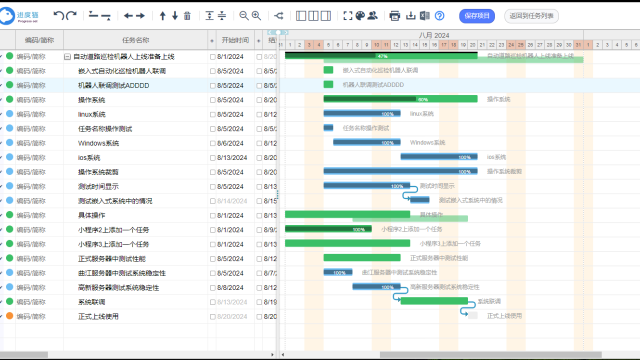Tick start-date checkbox for 机器人联调测试ADDDD row
Screen dimensions: 640x360
213,86
